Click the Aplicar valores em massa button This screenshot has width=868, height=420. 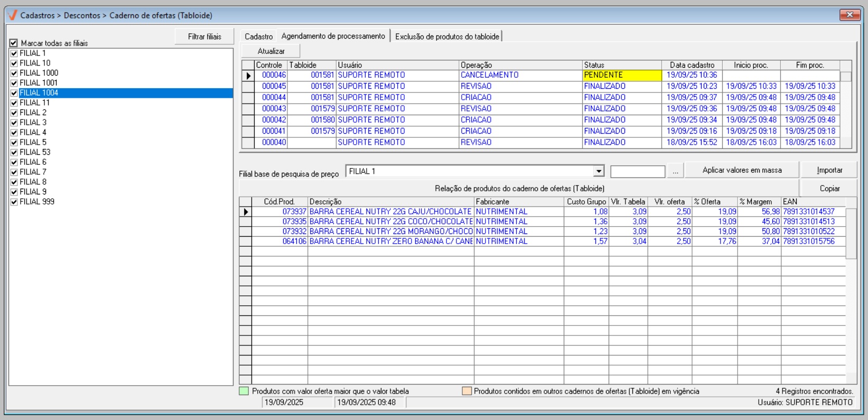(742, 170)
